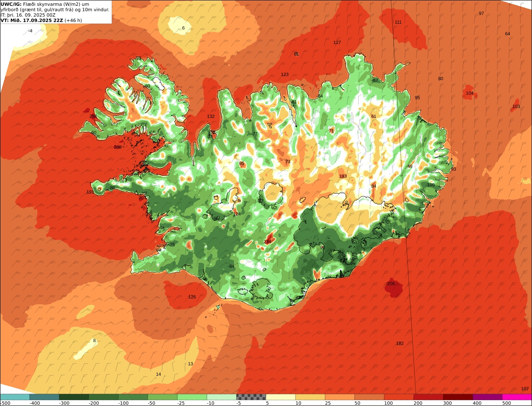The image size is (532, 406).
Task: Click the flux value 81 on the map
Action: coord(294,102)
